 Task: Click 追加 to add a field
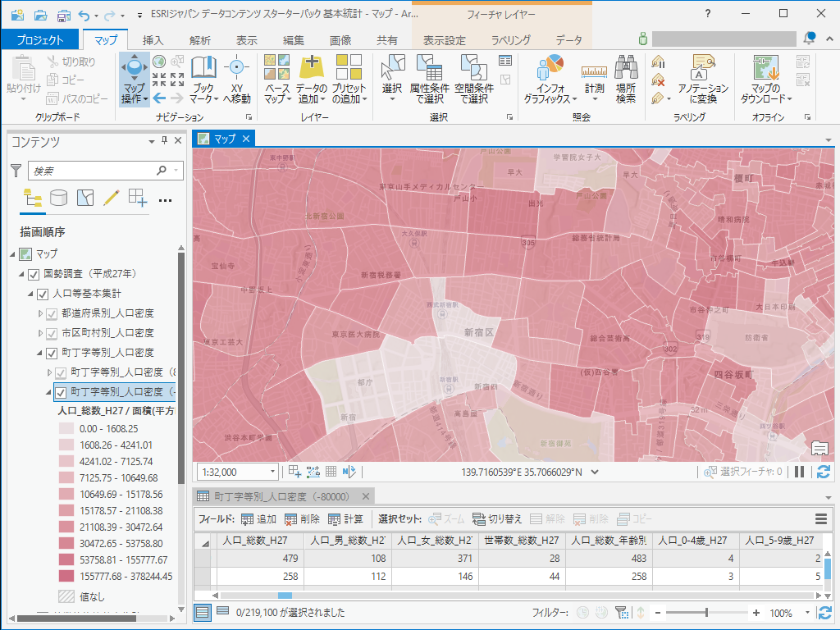[258, 519]
